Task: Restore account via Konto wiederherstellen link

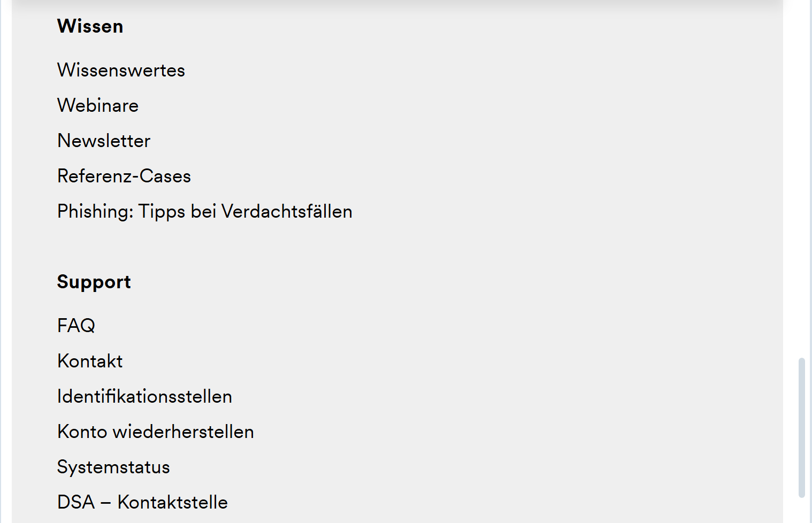Action: pyautogui.click(x=155, y=432)
